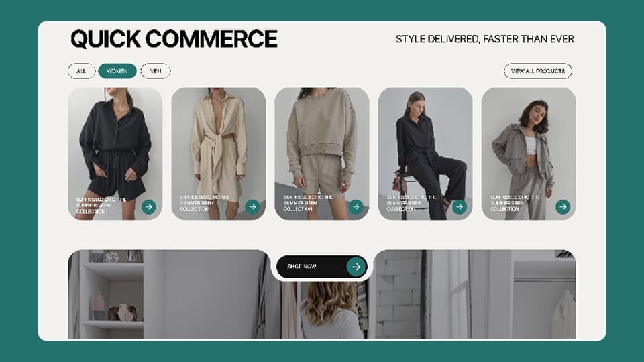The height and width of the screenshot is (362, 644).
Task: Open the beige sweatshirt set product image
Action: coord(322,154)
